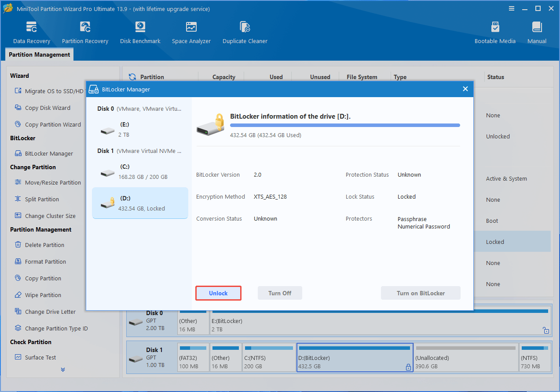Open the Disk Benchmark tool
The image size is (560, 392).
coord(140,33)
